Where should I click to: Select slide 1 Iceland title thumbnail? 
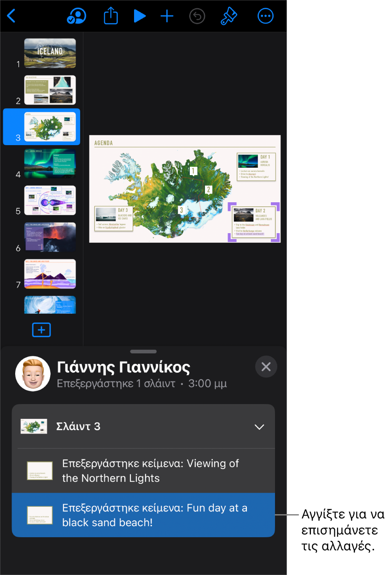click(x=50, y=53)
